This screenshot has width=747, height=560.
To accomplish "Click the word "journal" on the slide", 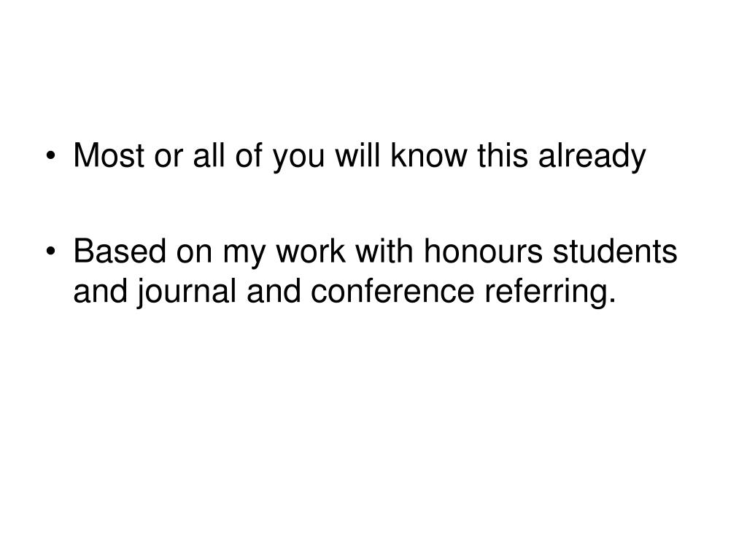I will click(x=186, y=292).
